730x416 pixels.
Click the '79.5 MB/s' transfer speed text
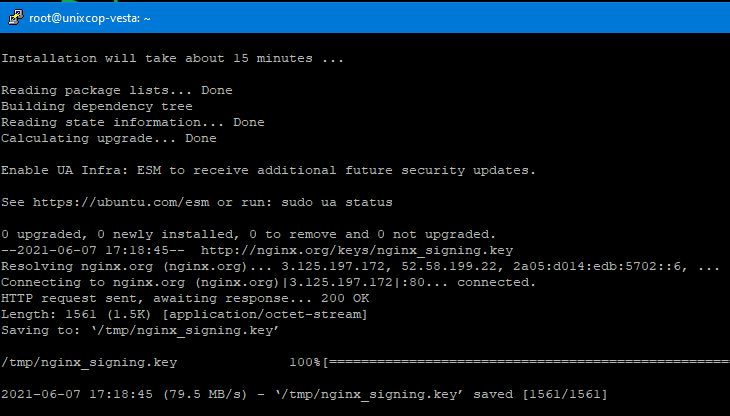204,395
